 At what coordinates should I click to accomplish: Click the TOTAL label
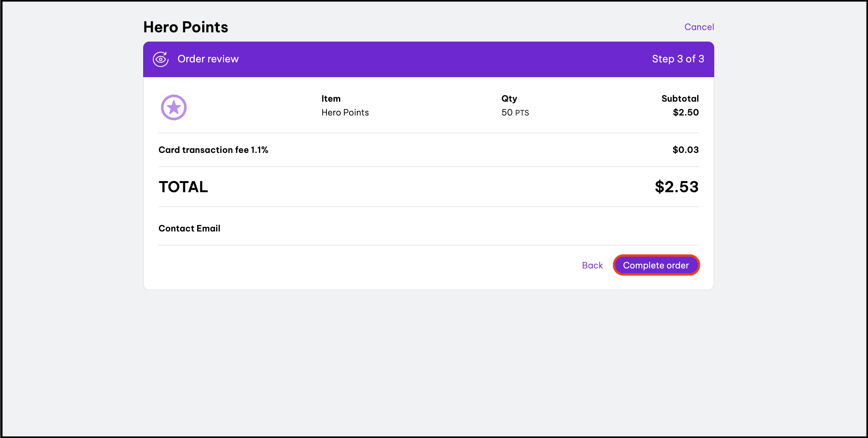183,187
